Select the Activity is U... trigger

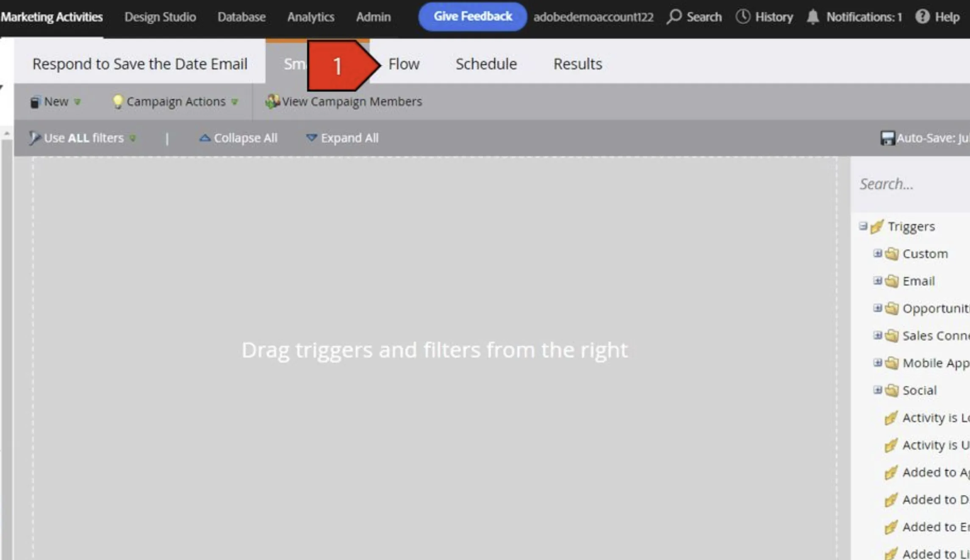pyautogui.click(x=927, y=445)
